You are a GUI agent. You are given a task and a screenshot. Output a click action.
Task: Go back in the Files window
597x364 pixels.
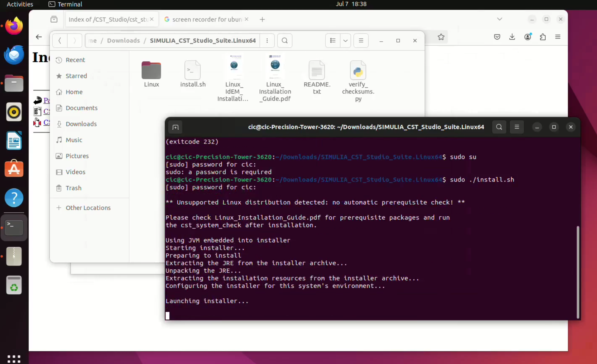point(60,40)
